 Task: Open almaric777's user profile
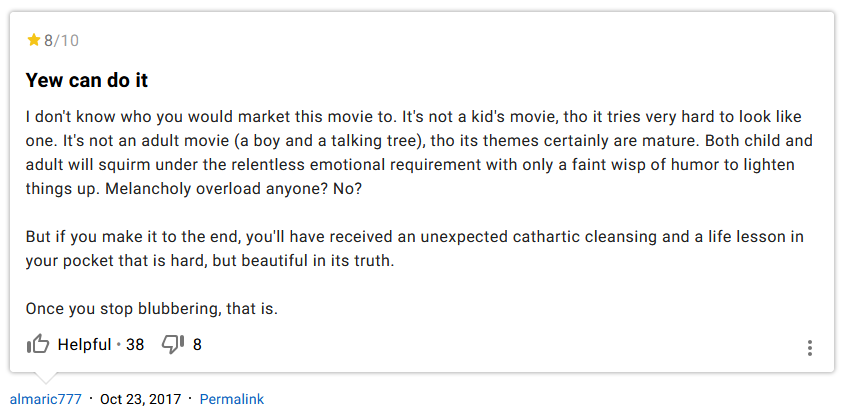tap(45, 399)
